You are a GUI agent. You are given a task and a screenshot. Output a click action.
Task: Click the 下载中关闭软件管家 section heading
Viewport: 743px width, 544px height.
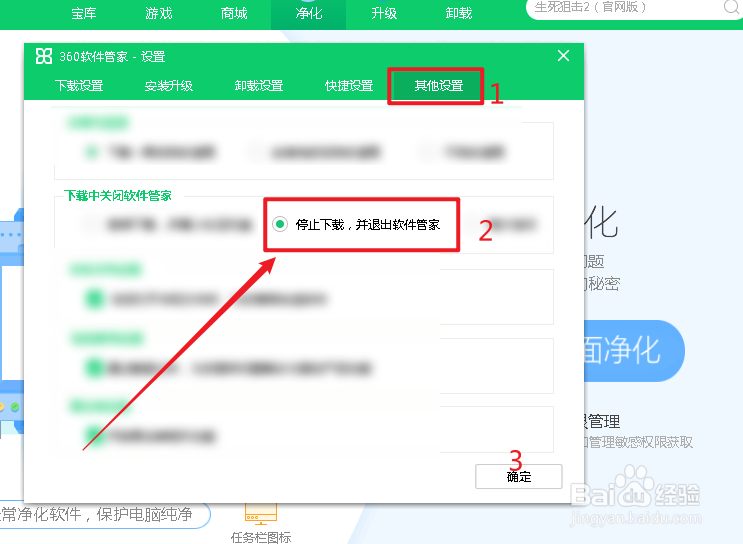118,196
